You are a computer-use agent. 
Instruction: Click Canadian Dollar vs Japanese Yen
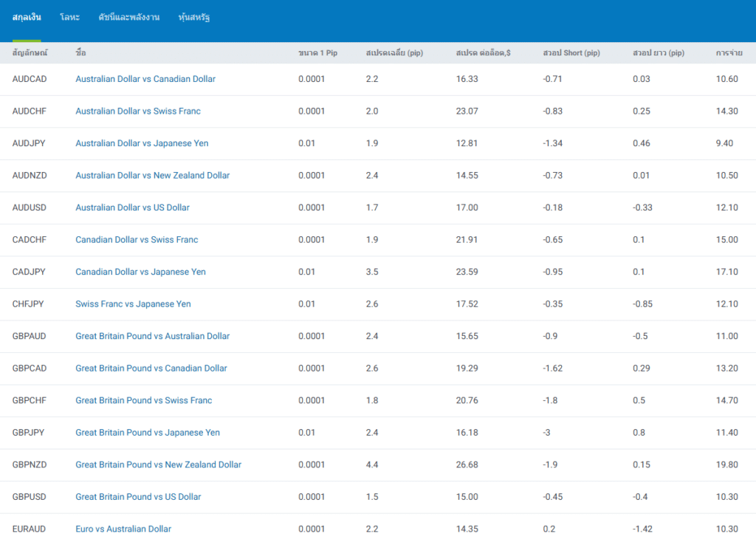(x=140, y=272)
